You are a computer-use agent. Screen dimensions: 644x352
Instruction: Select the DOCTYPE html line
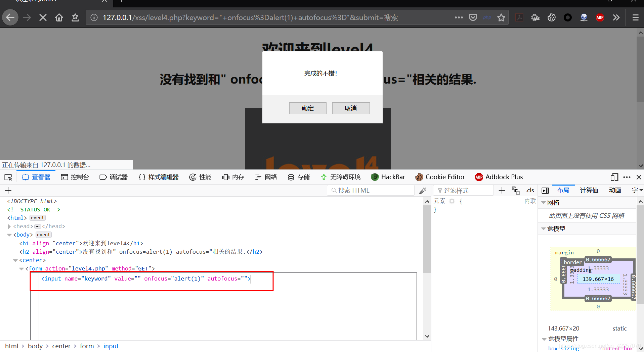click(x=32, y=201)
